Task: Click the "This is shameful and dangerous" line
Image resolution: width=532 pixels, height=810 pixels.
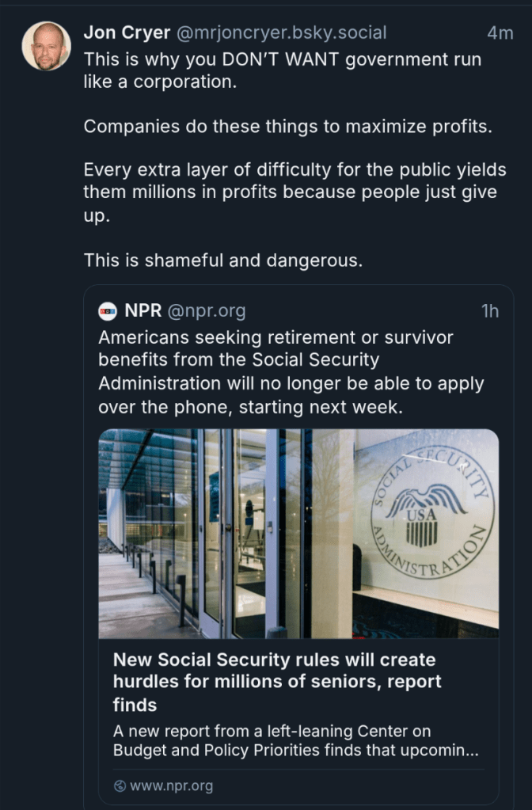Action: pyautogui.click(x=222, y=260)
